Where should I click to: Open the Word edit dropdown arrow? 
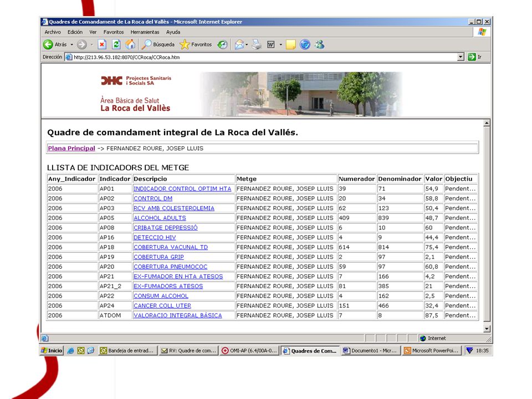pyautogui.click(x=280, y=45)
